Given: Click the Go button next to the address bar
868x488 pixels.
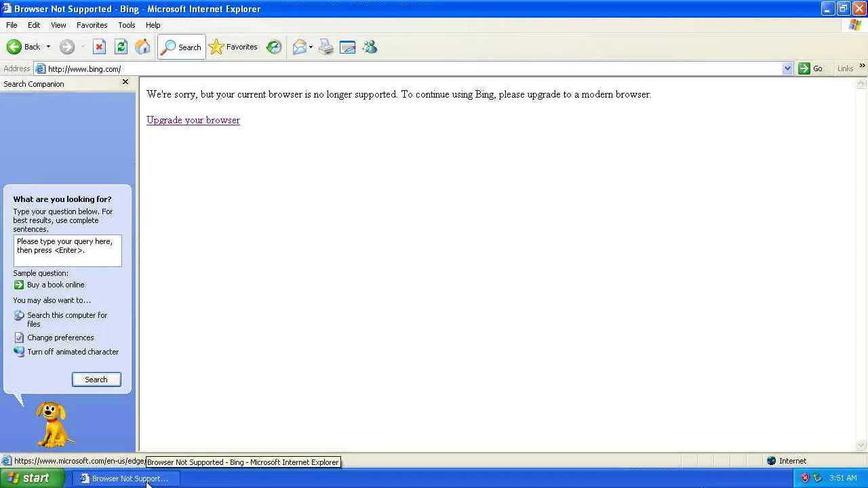Looking at the screenshot, I should pos(811,68).
